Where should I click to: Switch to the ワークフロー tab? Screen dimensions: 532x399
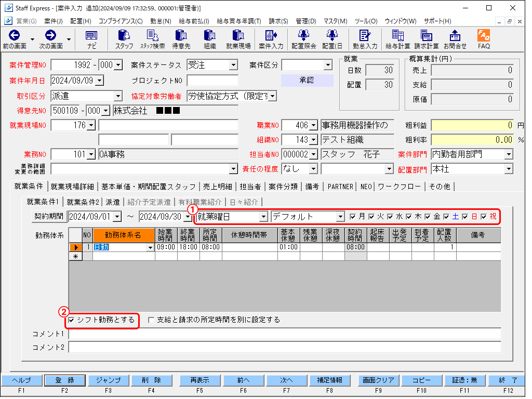400,187
